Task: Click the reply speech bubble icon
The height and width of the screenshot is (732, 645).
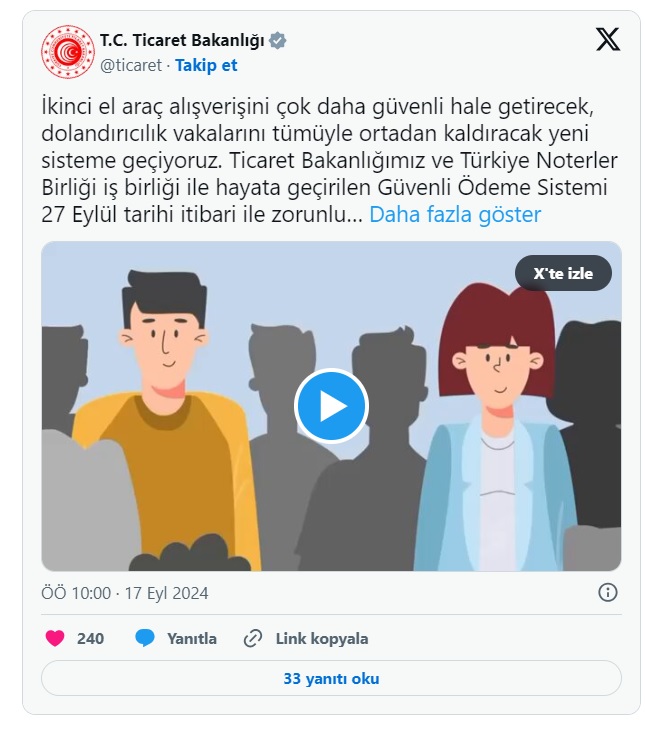Action: coord(145,638)
